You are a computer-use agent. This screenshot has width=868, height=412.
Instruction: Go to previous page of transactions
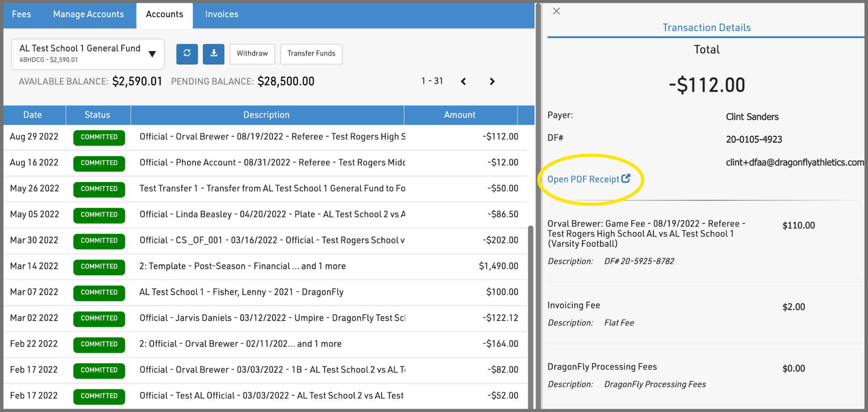click(463, 81)
